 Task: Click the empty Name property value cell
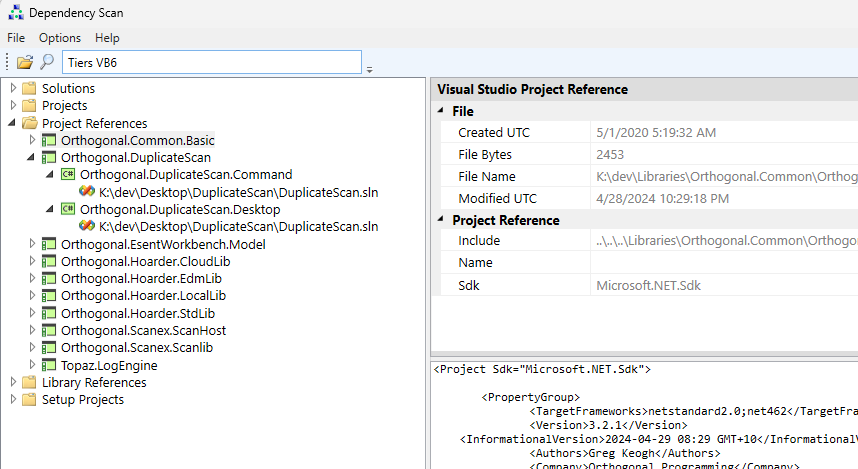coord(724,262)
